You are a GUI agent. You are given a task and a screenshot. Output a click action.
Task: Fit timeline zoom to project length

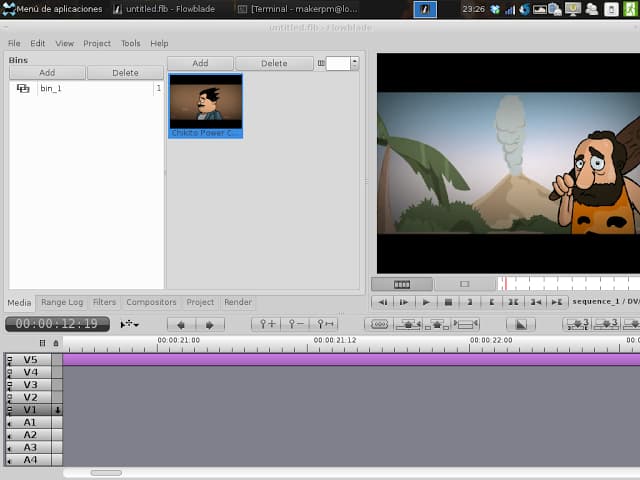[x=324, y=324]
